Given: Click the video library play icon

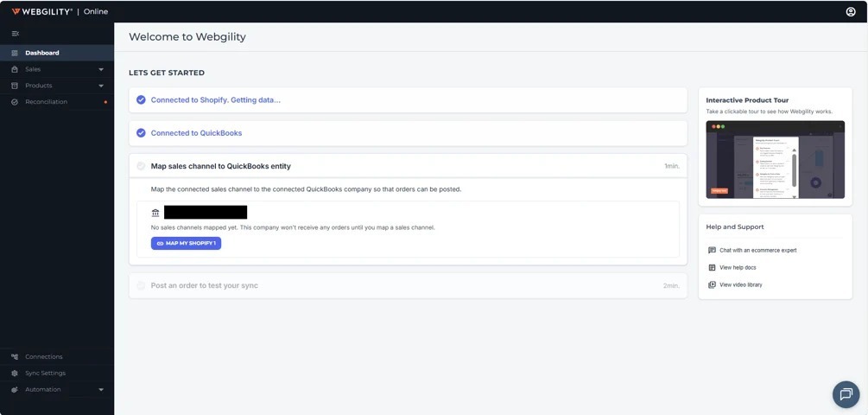Looking at the screenshot, I should coord(712,284).
